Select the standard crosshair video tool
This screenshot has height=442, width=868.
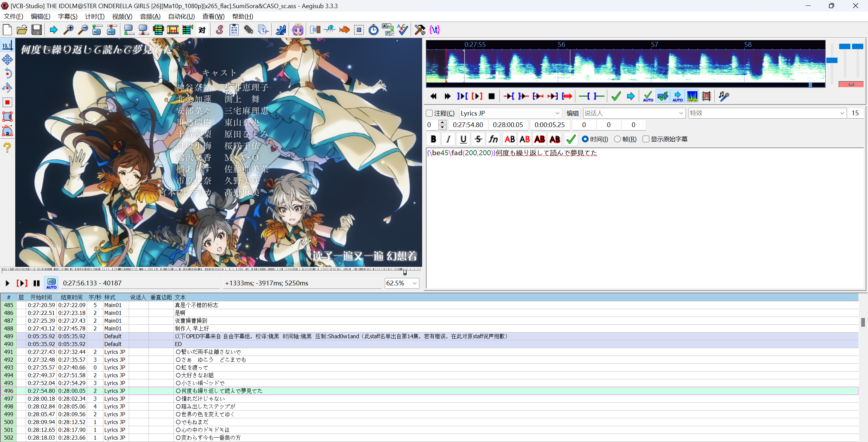coord(7,45)
